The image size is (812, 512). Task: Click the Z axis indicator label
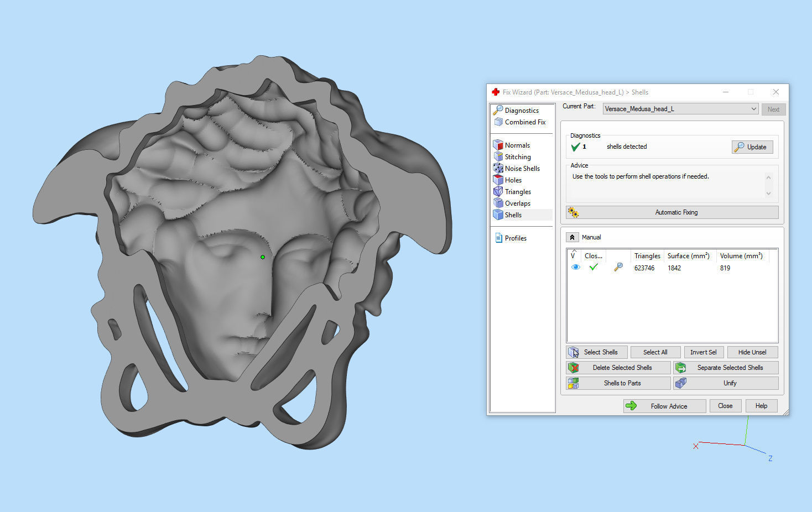pyautogui.click(x=770, y=458)
